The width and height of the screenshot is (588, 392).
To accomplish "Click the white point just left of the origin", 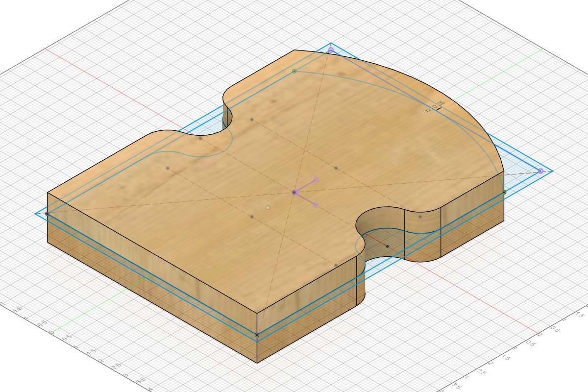I will tap(268, 207).
